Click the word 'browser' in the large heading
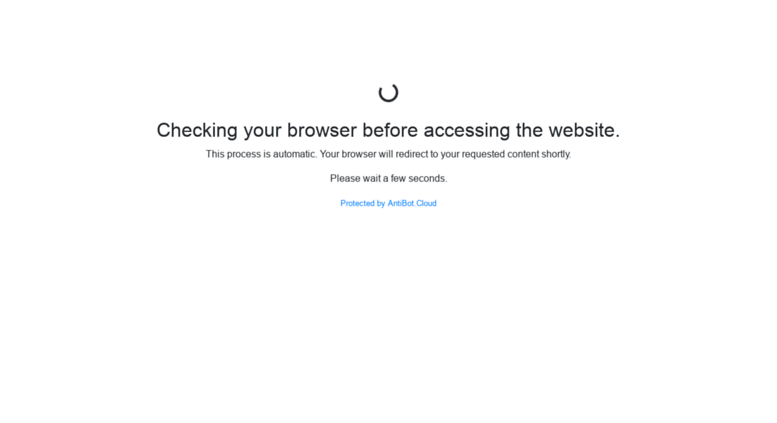 [322, 130]
